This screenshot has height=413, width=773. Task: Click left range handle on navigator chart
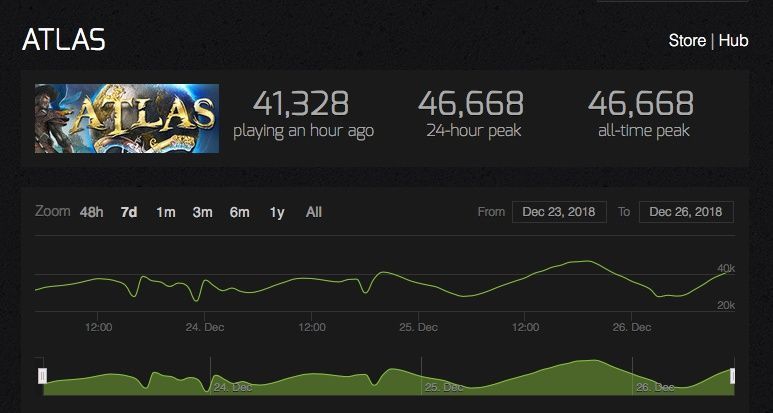[x=43, y=376]
